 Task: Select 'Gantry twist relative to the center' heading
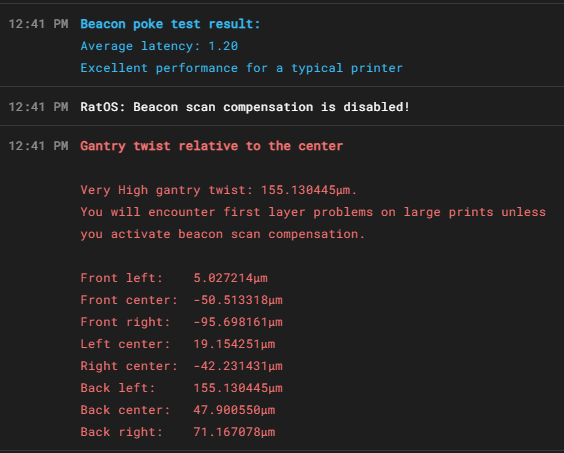coord(212,146)
